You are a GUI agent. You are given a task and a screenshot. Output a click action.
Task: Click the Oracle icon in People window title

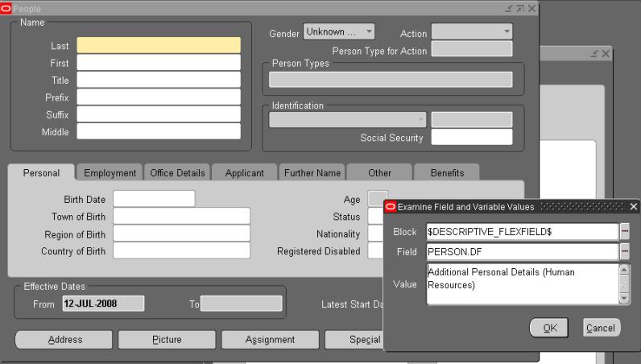pyautogui.click(x=6, y=8)
